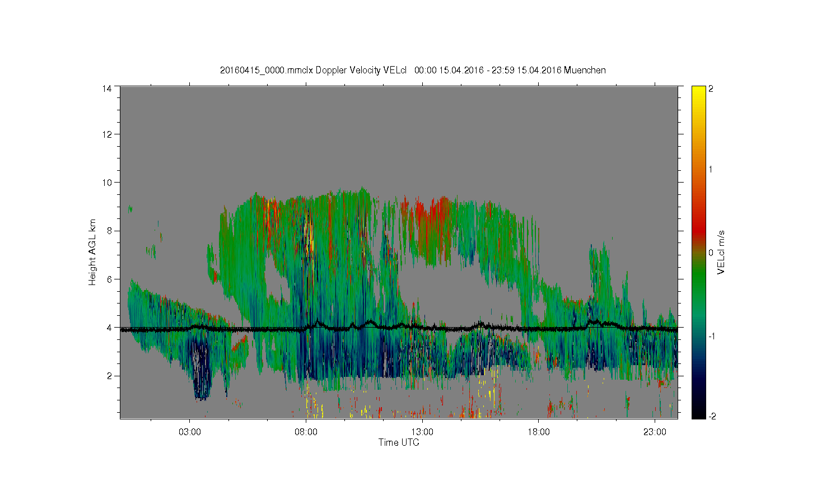Click the colorbar tick label -1
Viewport: 840px width, 504px height.
click(712, 335)
